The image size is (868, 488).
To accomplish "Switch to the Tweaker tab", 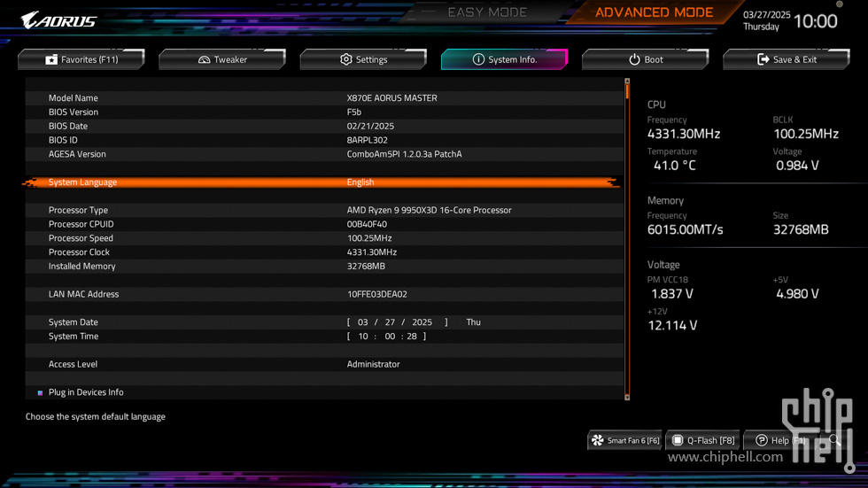I will pos(222,59).
